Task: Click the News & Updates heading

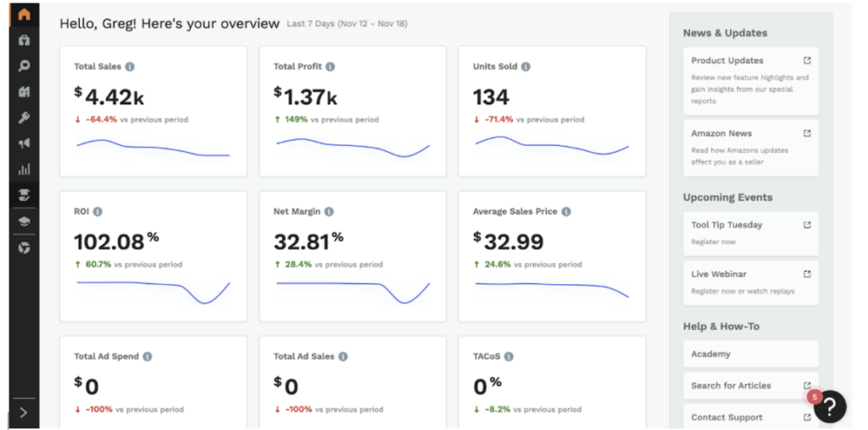Action: click(x=726, y=33)
